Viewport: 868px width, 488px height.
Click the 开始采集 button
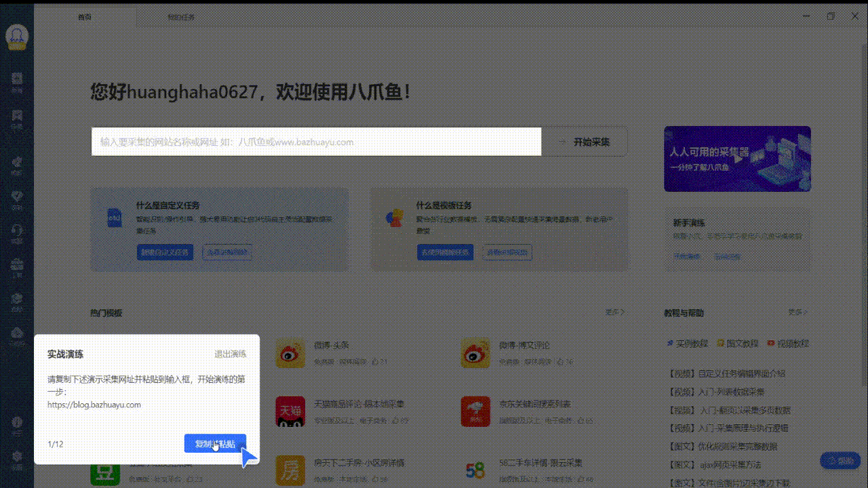click(x=585, y=142)
